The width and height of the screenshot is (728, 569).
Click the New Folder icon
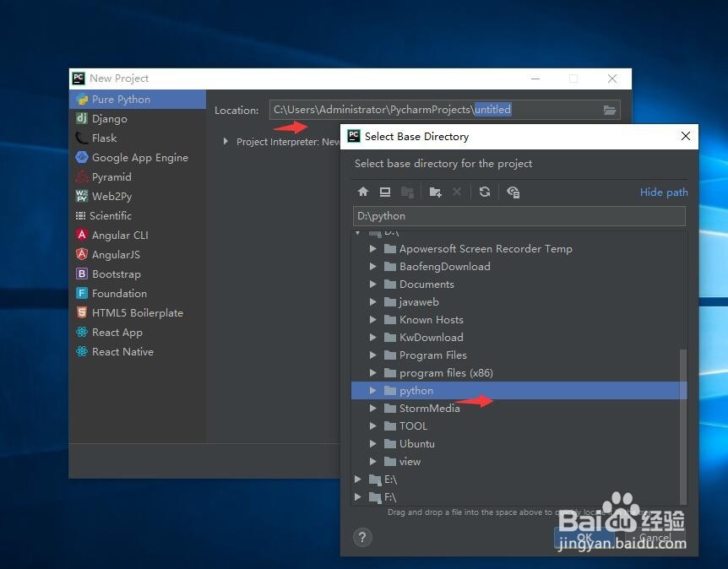click(436, 192)
